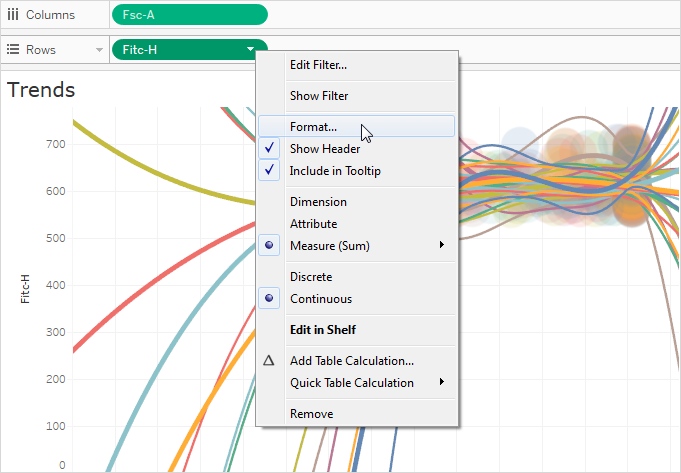Open Format... in the context menu
The height and width of the screenshot is (473, 681).
357,126
